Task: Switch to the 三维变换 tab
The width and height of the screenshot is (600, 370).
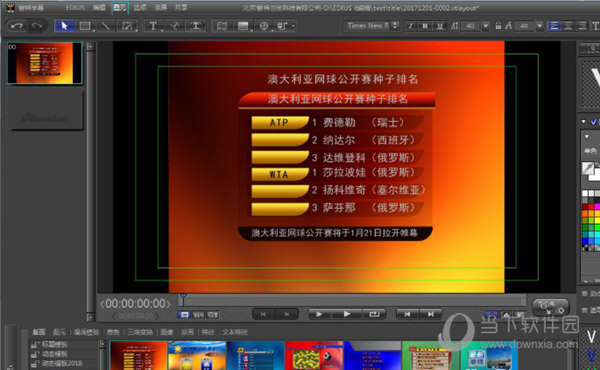Action: click(140, 332)
